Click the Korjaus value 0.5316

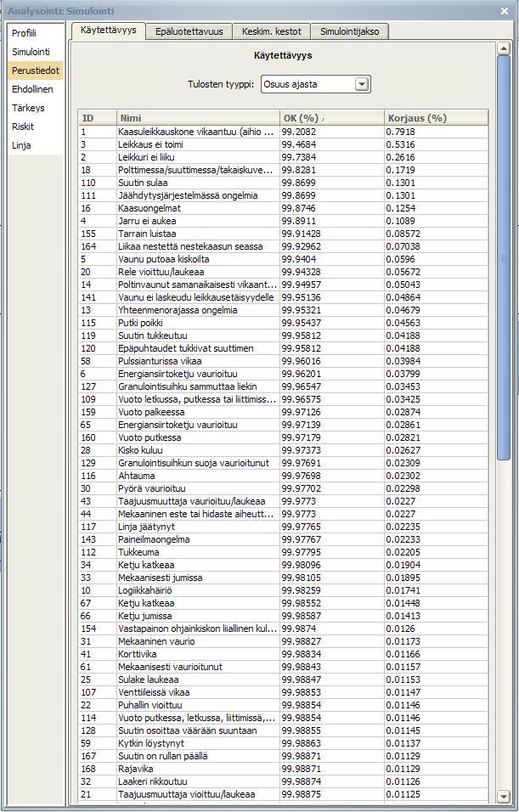pyautogui.click(x=400, y=144)
